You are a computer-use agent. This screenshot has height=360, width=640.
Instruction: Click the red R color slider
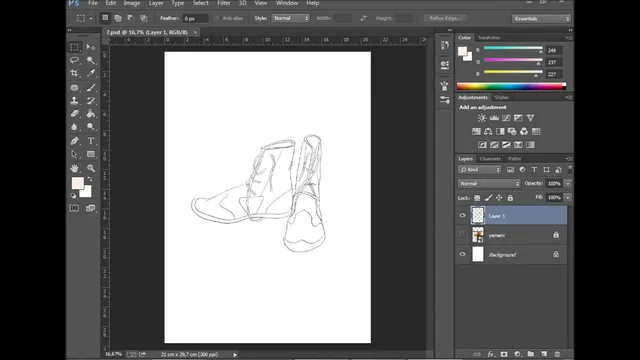tap(513, 49)
